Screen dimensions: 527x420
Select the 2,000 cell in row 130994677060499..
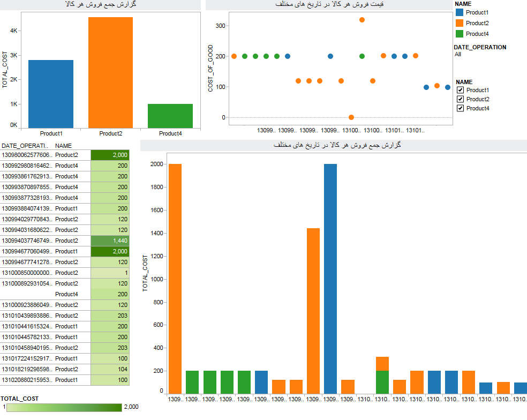point(110,252)
